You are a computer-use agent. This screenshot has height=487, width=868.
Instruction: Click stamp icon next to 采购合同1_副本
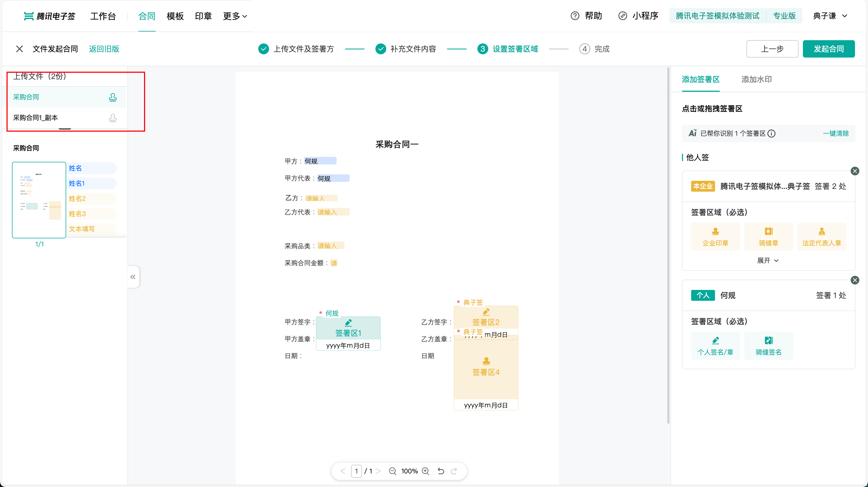pyautogui.click(x=113, y=118)
